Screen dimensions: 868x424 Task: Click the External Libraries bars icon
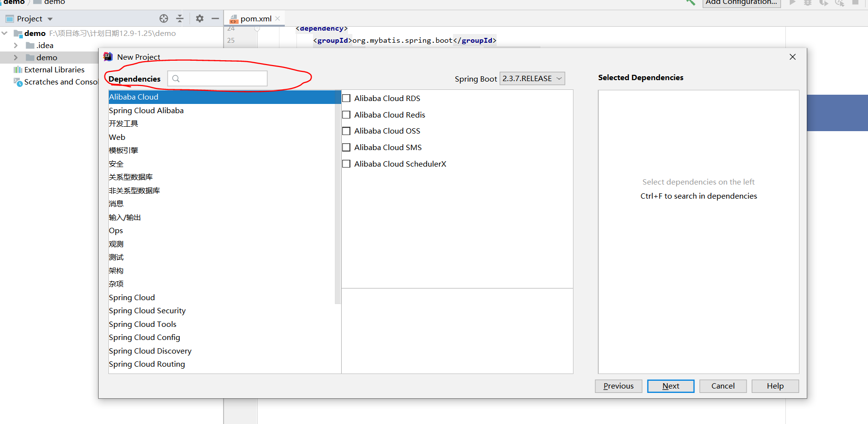point(18,69)
